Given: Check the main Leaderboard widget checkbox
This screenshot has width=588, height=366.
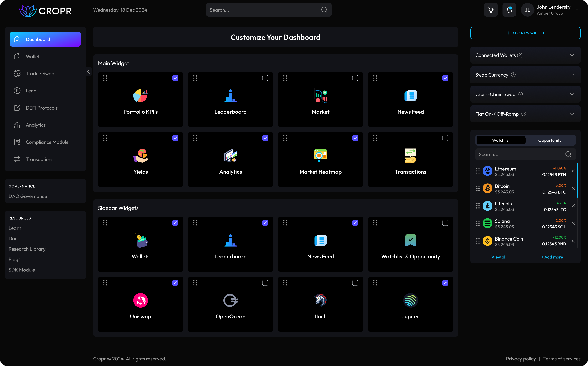Looking at the screenshot, I should coord(265,78).
